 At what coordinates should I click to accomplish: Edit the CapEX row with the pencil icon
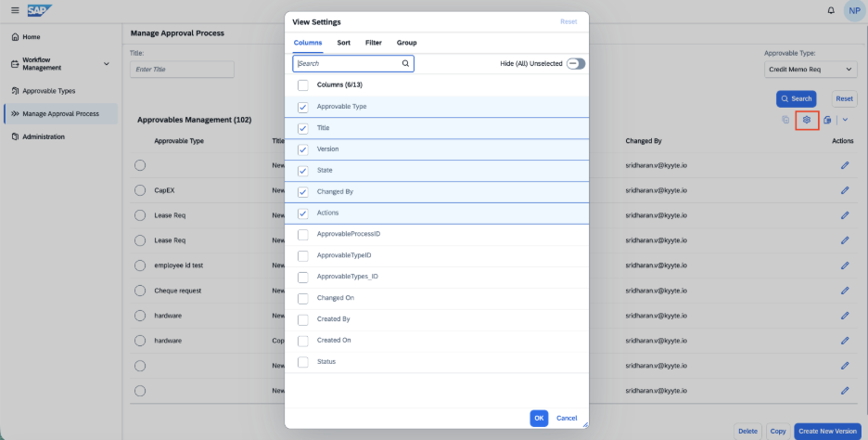(845, 190)
